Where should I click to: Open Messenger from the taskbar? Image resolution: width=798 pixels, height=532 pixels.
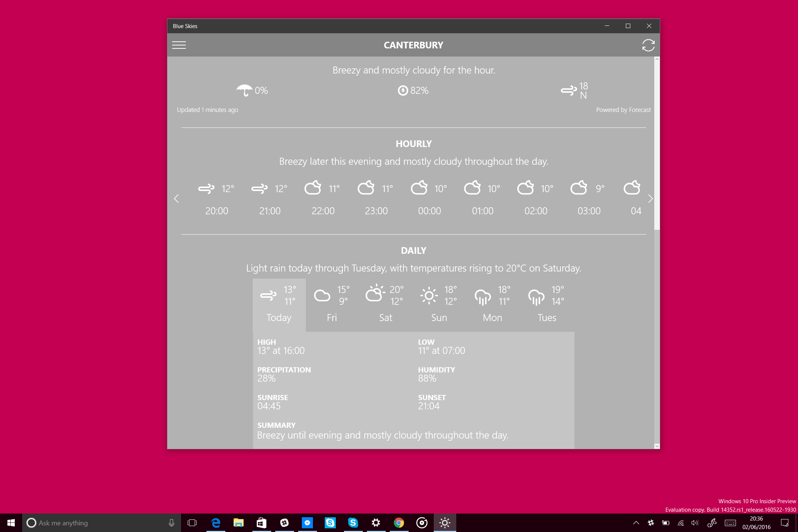[x=307, y=523]
